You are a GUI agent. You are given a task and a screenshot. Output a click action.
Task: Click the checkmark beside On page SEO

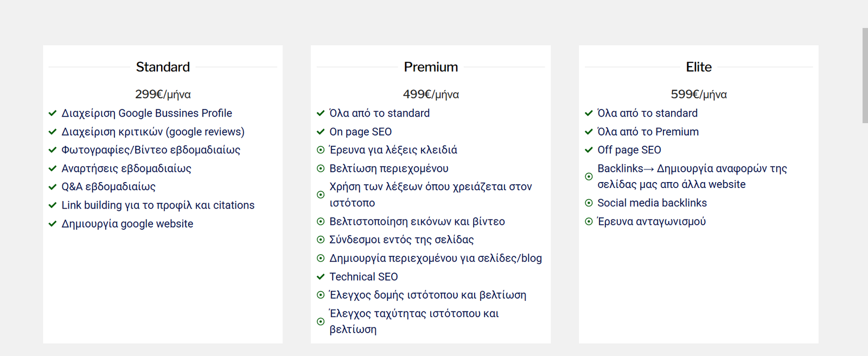pos(321,132)
